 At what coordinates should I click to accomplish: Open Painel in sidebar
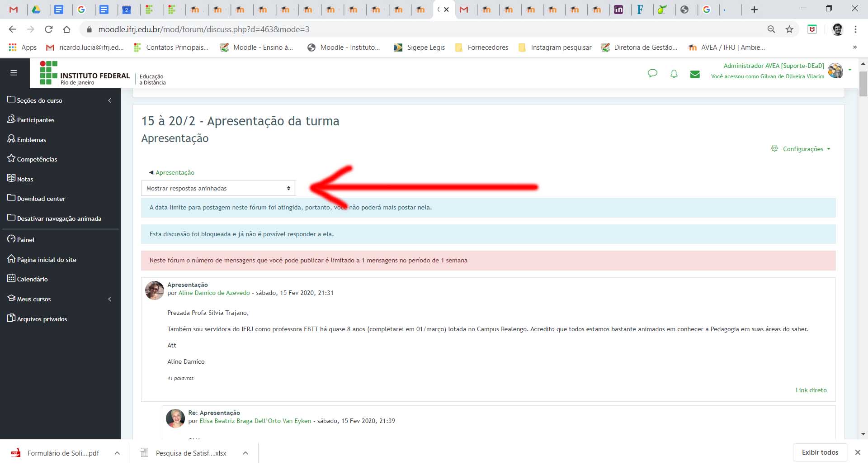[x=21, y=240]
